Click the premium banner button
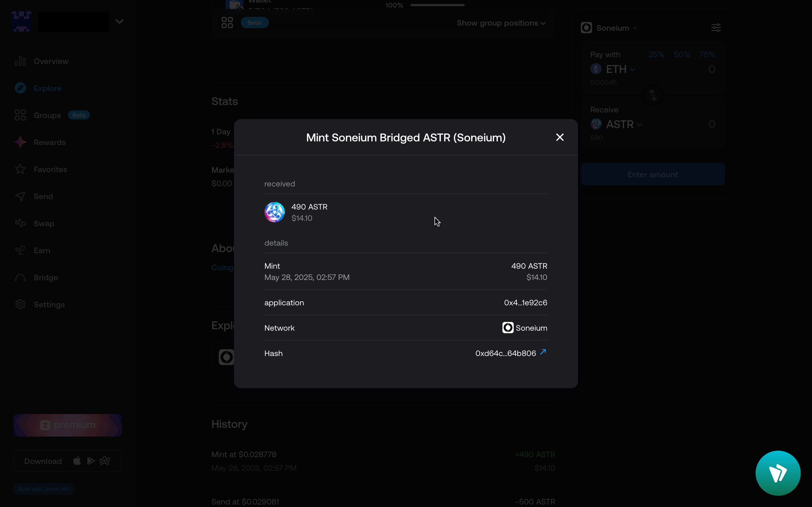812x507 pixels. coord(68,425)
